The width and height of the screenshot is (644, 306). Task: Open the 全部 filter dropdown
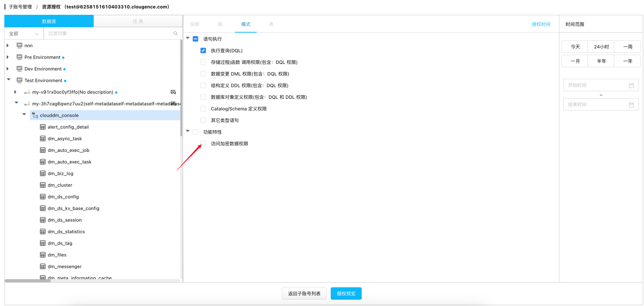[x=24, y=33]
